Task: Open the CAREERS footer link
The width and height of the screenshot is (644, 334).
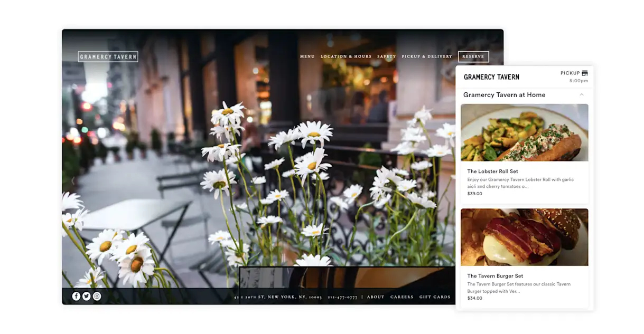Action: point(402,297)
